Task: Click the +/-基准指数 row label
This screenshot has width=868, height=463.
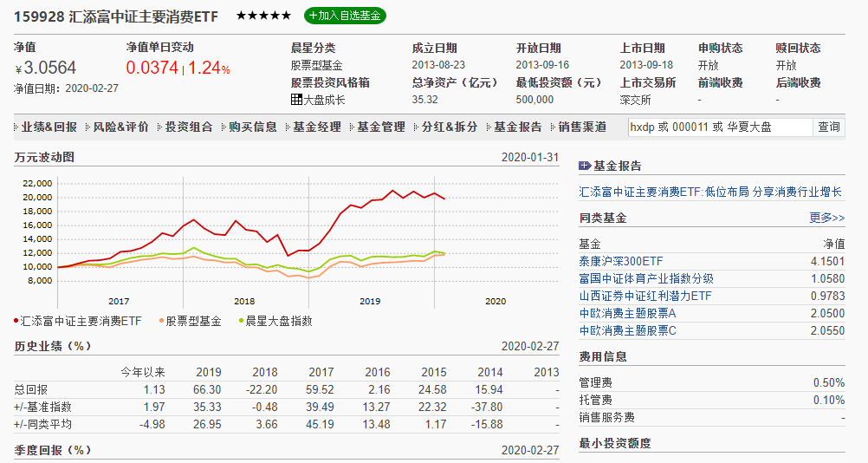Action: click(x=42, y=407)
